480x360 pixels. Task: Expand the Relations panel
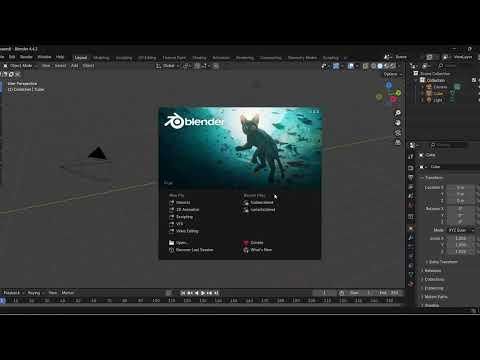pyautogui.click(x=431, y=271)
